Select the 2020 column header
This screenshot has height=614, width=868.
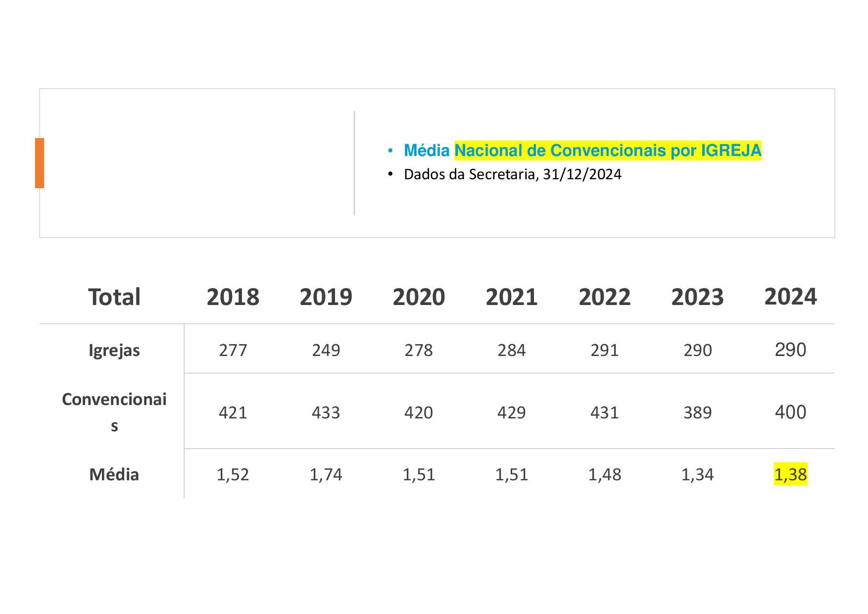pos(419,297)
